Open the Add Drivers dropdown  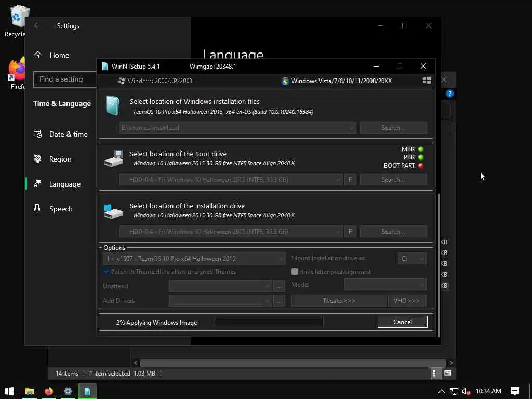coord(220,301)
